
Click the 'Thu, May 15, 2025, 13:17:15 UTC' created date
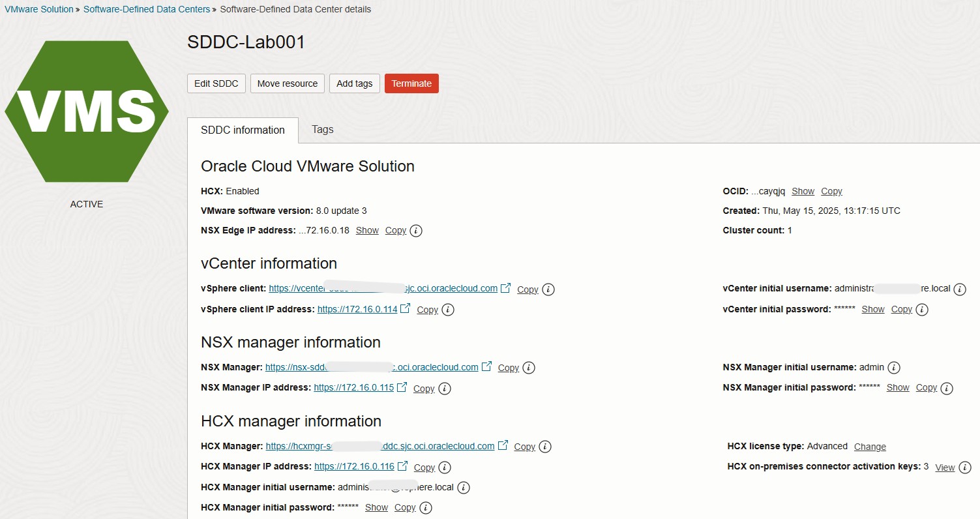tap(831, 211)
